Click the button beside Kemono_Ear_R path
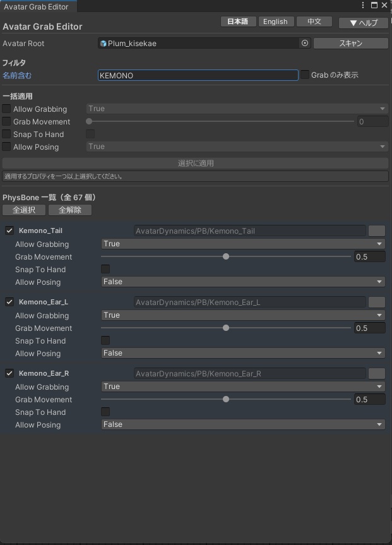 pos(376,373)
